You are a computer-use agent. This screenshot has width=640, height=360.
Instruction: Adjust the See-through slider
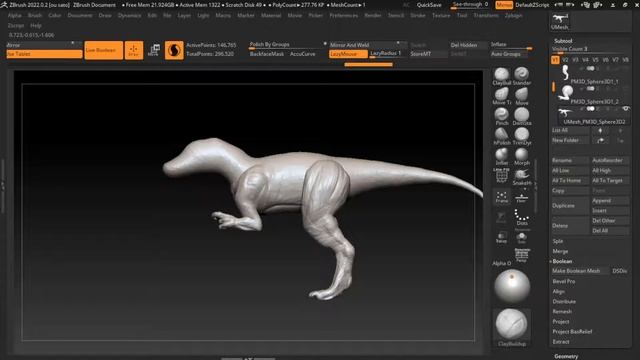pyautogui.click(x=471, y=5)
